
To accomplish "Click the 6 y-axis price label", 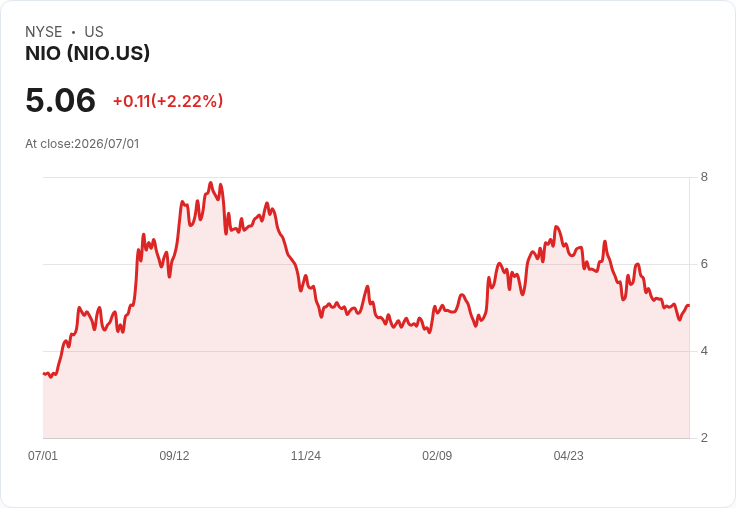I will [704, 264].
